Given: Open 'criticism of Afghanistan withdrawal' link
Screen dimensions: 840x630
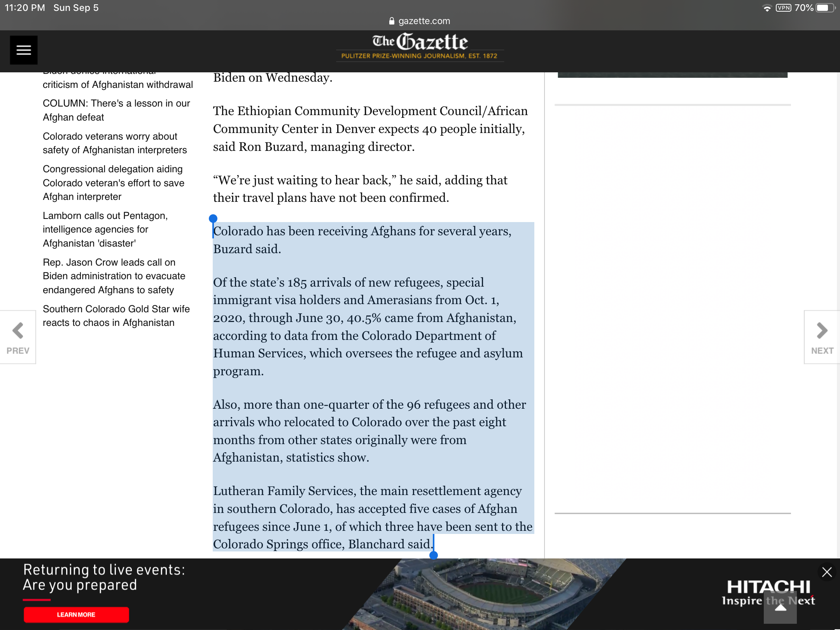Looking at the screenshot, I should click(118, 85).
